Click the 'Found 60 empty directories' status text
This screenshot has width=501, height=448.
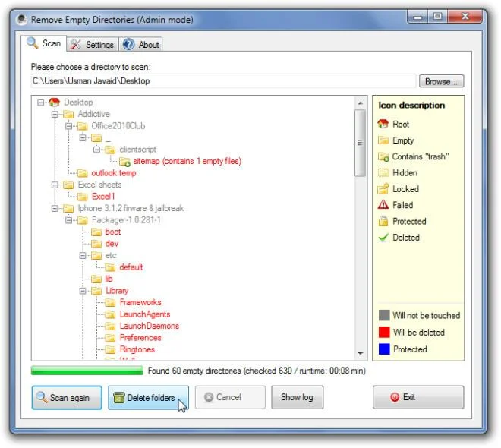(x=257, y=371)
